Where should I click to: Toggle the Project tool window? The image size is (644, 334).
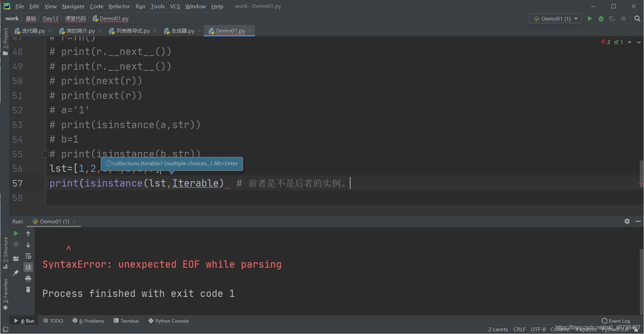[x=5, y=41]
